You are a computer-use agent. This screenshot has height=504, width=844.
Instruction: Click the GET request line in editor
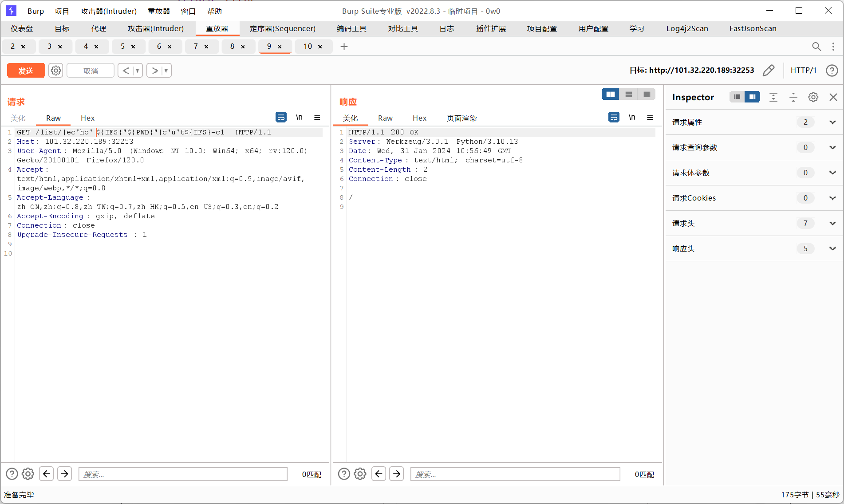(170, 132)
